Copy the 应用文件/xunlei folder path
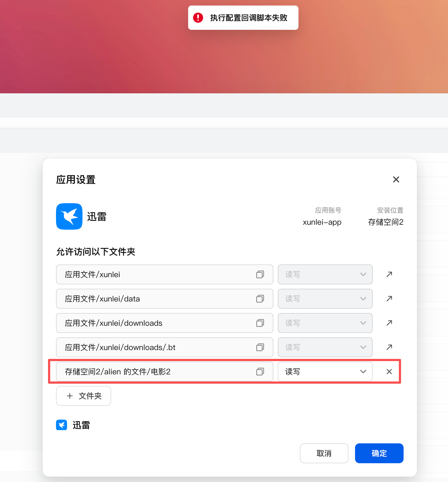 tap(260, 274)
